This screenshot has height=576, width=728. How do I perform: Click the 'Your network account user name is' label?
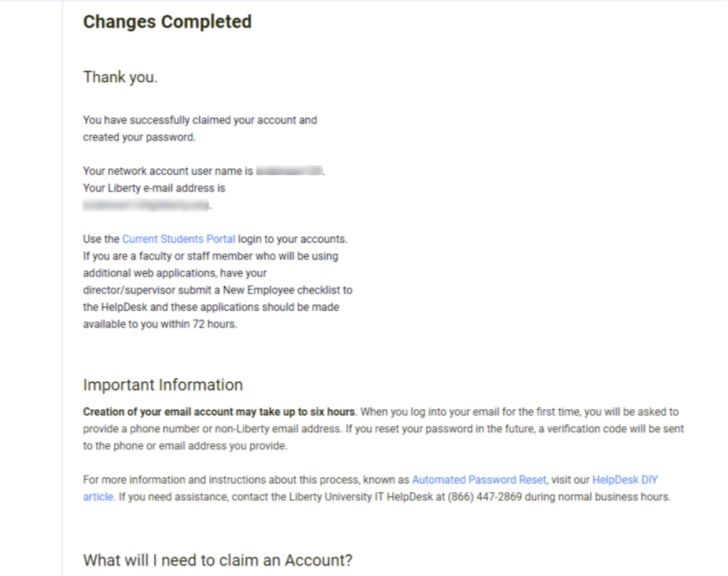tap(167, 171)
